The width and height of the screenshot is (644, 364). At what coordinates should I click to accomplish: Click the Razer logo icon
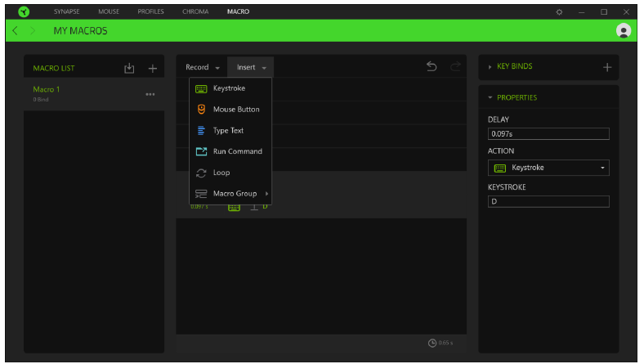pyautogui.click(x=24, y=11)
